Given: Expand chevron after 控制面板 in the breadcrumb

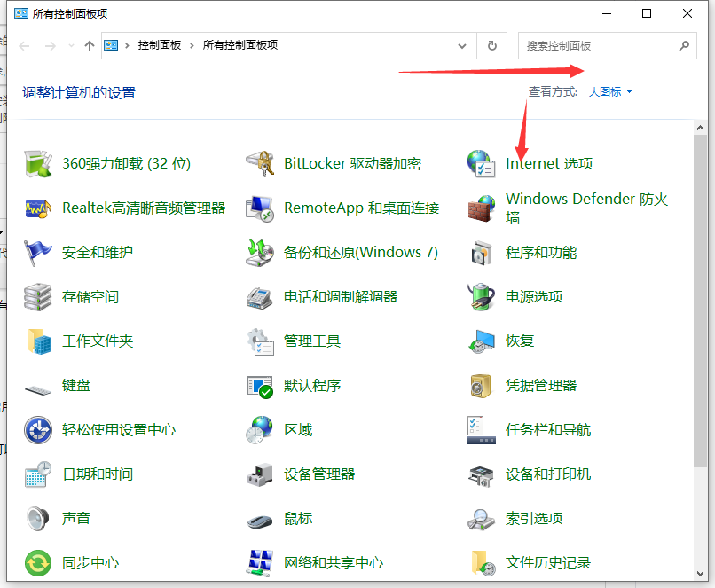Looking at the screenshot, I should pyautogui.click(x=192, y=45).
